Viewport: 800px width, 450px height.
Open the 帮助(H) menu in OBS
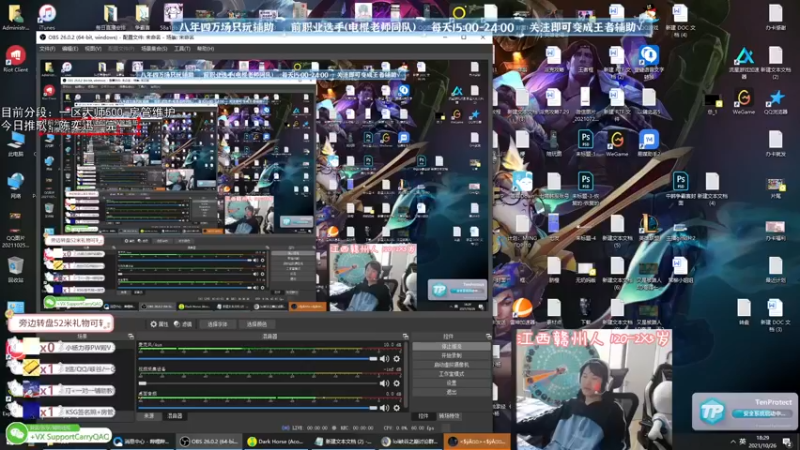point(205,48)
